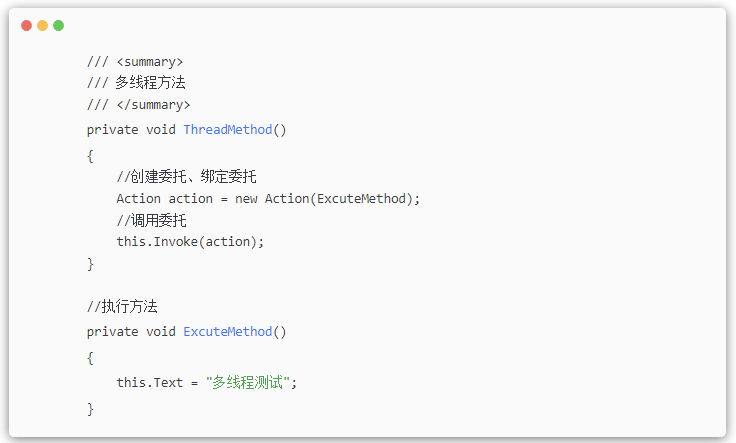Click the "Action action" variable declaration
Screen dimensions: 736x443
[164, 199]
